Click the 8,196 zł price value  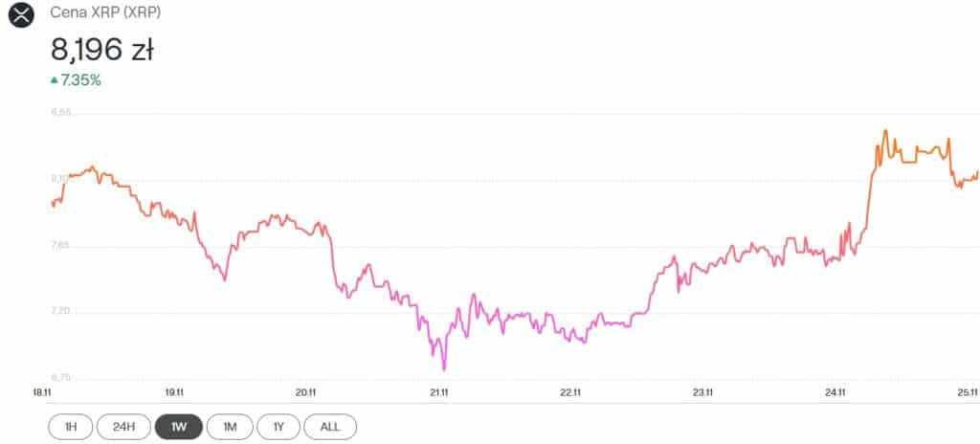pos(101,50)
